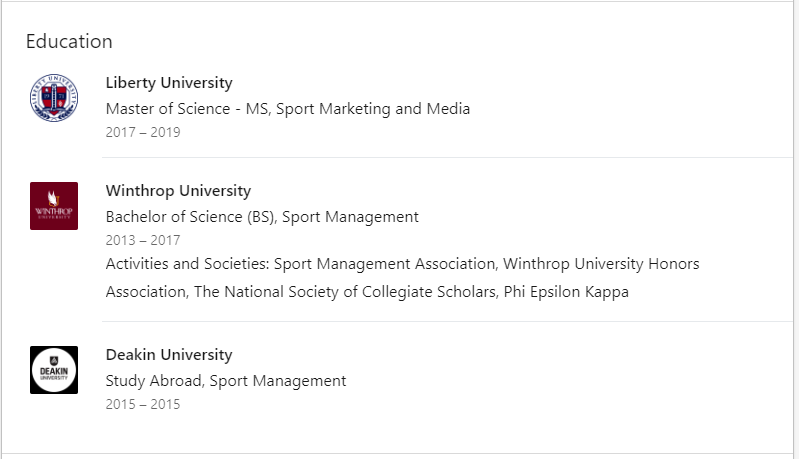Select the Phi Epsilon Kappa text
Viewport: 799px width, 459px height.
coord(566,292)
